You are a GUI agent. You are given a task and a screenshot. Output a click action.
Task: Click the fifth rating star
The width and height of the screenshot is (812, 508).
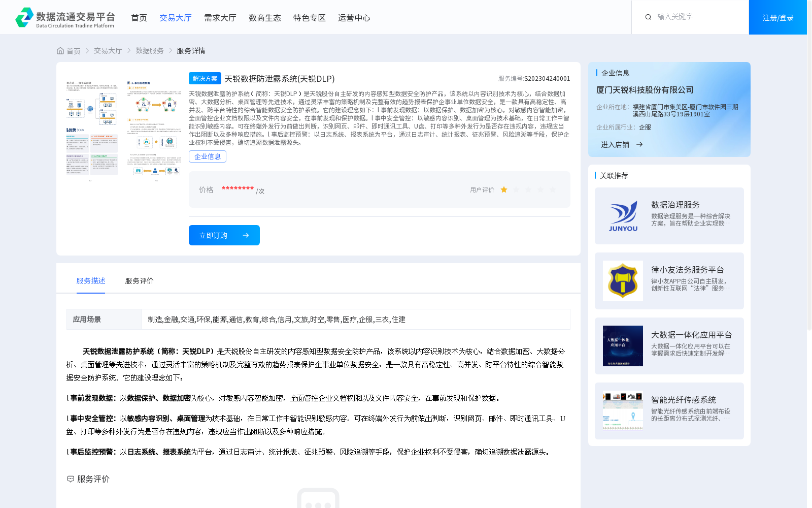click(553, 189)
